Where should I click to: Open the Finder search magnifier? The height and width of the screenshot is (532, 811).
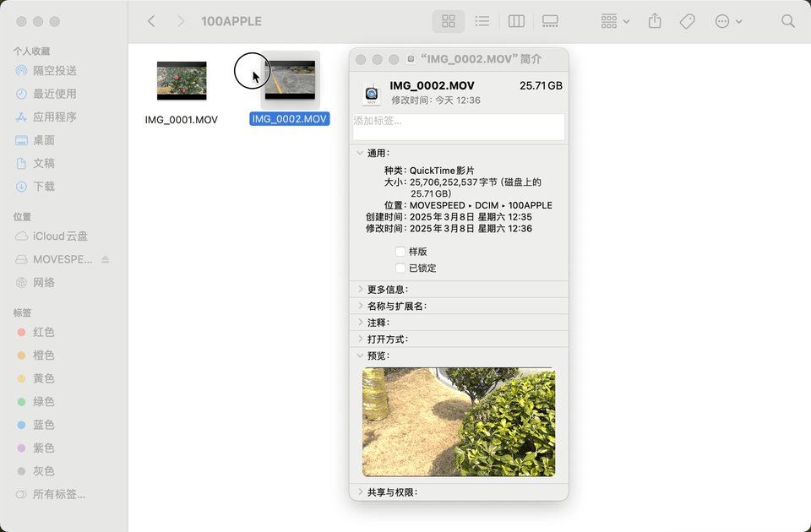click(787, 21)
